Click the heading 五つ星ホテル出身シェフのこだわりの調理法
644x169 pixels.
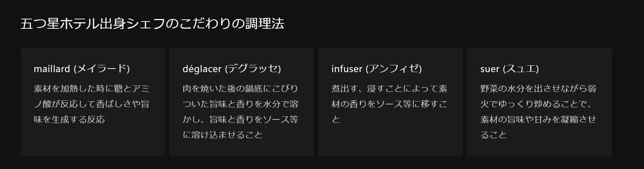(x=152, y=24)
